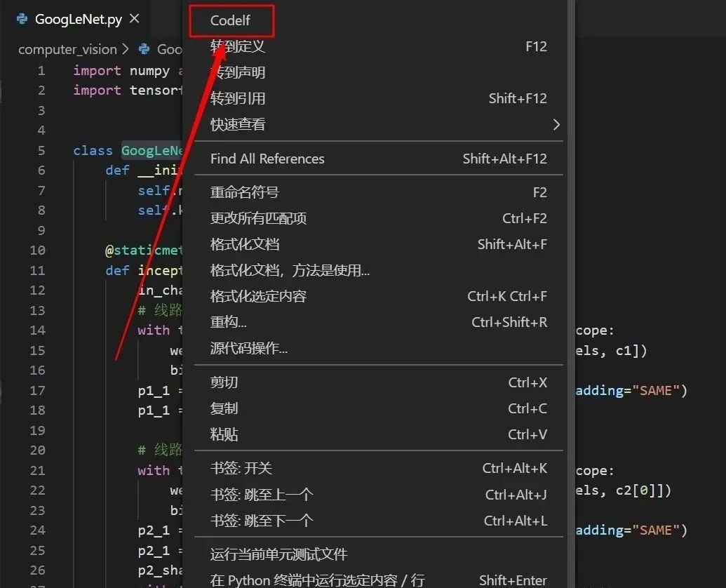726x588 pixels.
Task: Click 'p1_1' variable on line 17
Action: click(154, 391)
